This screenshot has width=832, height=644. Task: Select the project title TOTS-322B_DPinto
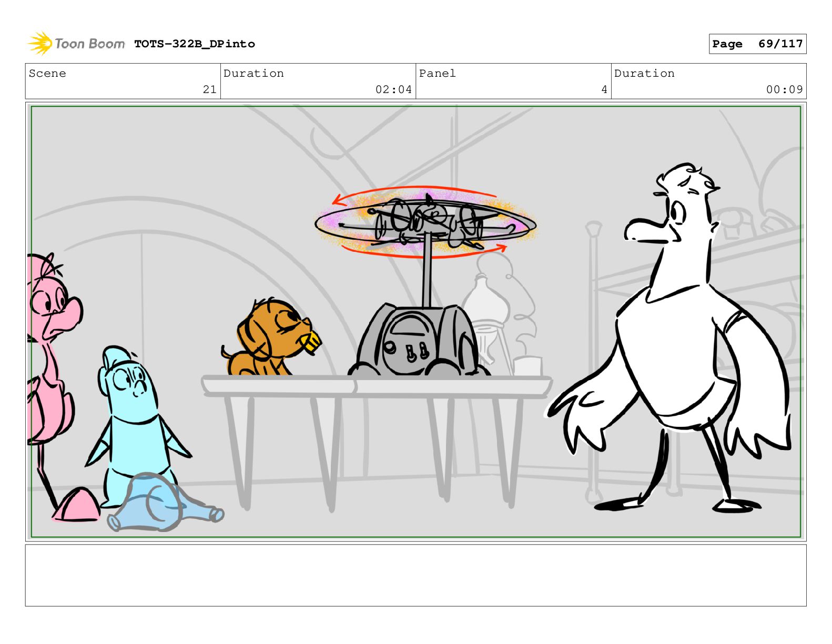[x=195, y=44]
